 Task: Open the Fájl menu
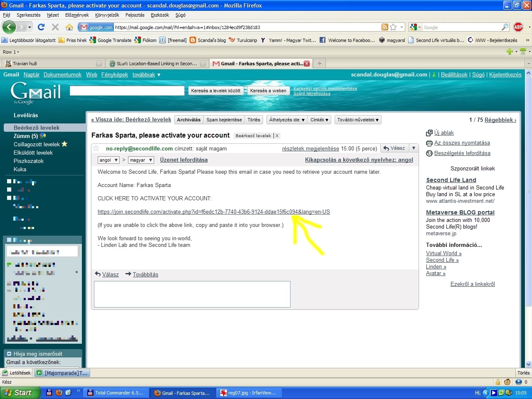7,15
